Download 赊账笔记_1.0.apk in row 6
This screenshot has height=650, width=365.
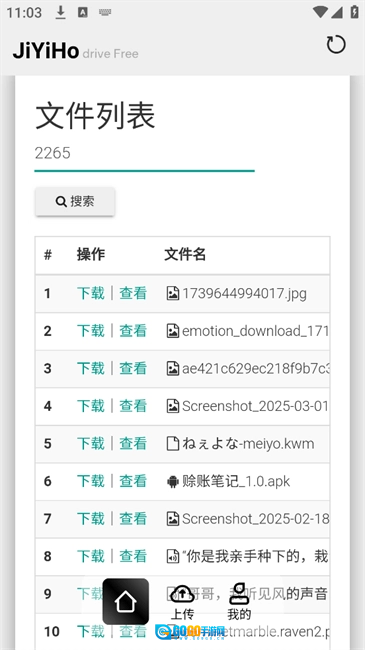pos(90,481)
